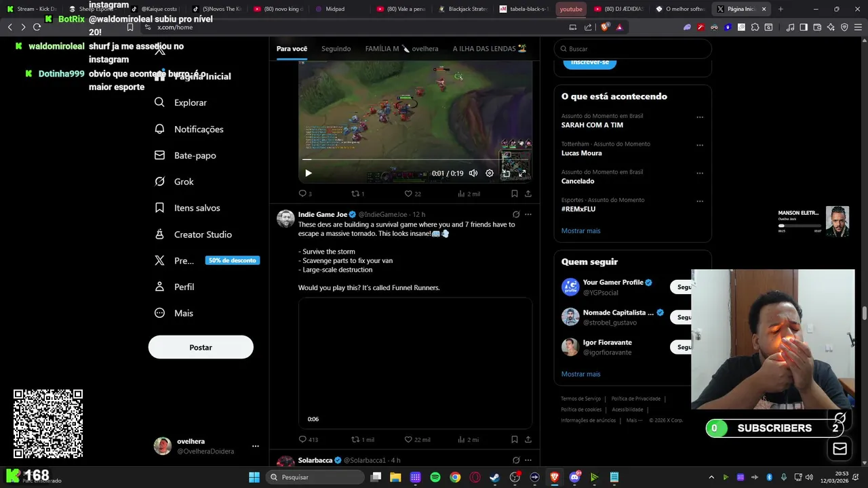Click the Buscar search field
The width and height of the screenshot is (868, 488).
[x=633, y=49]
